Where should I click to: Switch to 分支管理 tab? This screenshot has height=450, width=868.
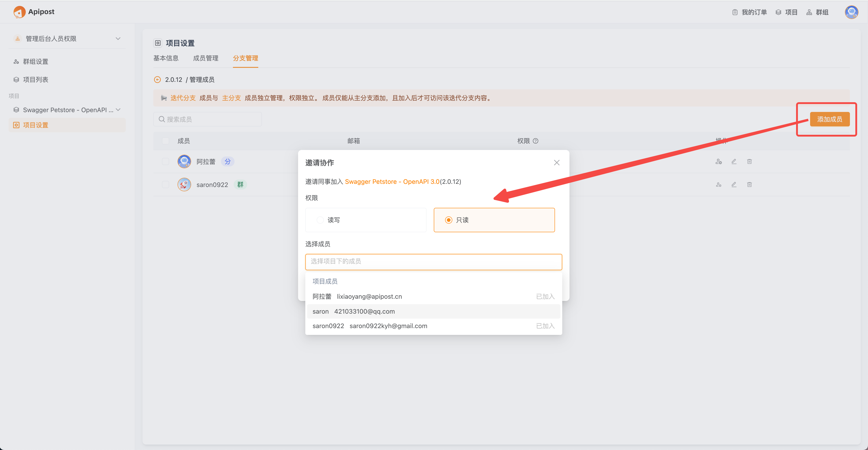pyautogui.click(x=245, y=58)
